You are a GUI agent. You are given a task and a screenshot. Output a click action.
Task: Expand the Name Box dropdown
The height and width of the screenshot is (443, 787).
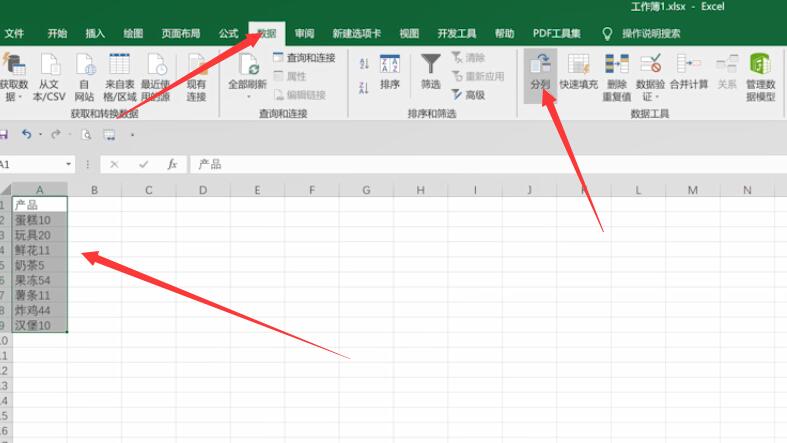pyautogui.click(x=68, y=164)
